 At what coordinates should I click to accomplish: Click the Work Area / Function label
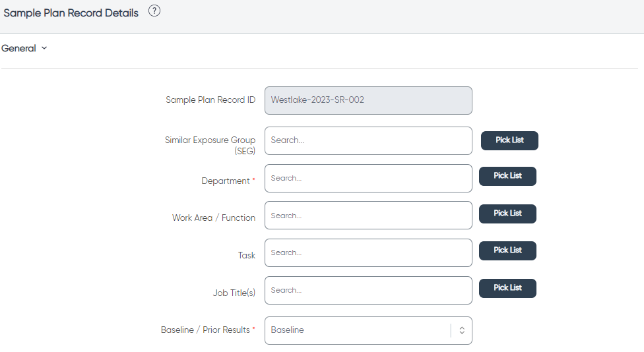pos(214,218)
